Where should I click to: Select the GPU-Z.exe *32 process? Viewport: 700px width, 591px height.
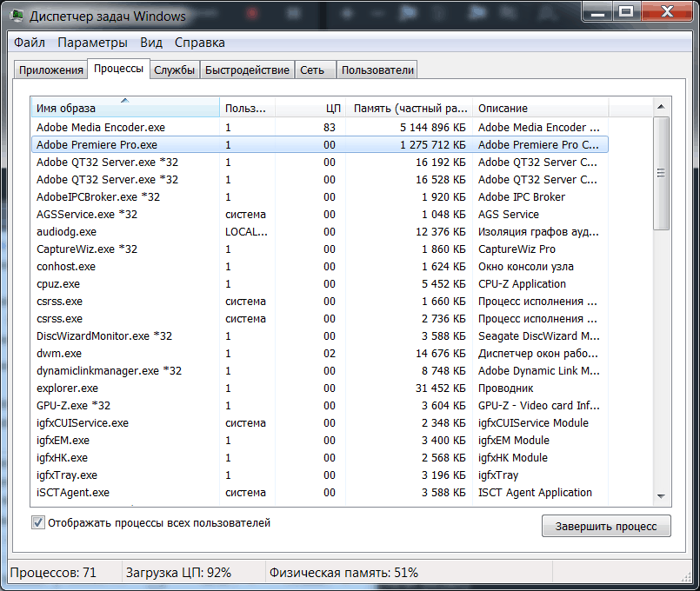point(320,406)
